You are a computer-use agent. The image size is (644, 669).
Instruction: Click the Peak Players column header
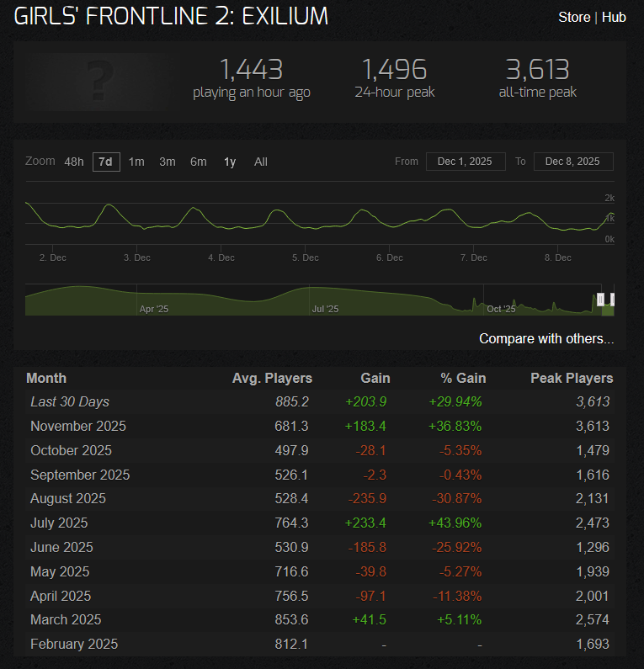coord(572,378)
